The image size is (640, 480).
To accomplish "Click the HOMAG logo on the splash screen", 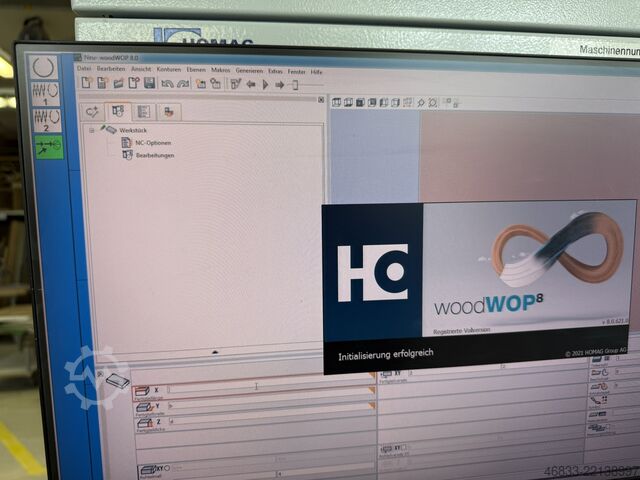I will point(373,273).
